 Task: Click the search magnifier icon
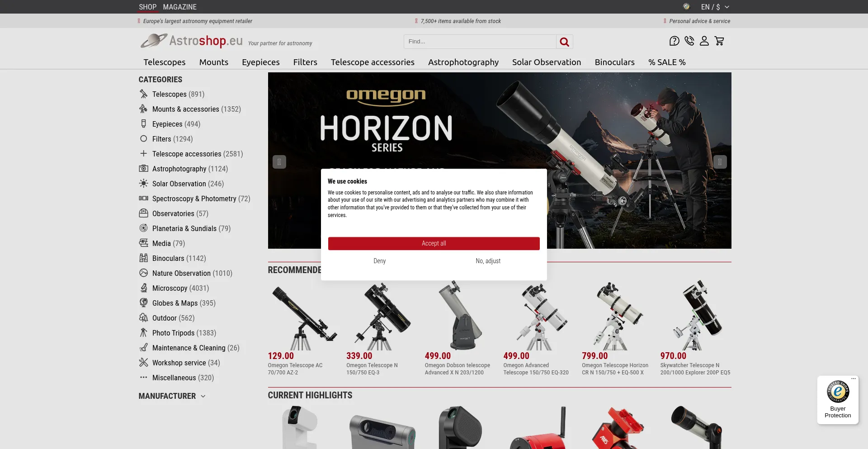[x=564, y=41]
